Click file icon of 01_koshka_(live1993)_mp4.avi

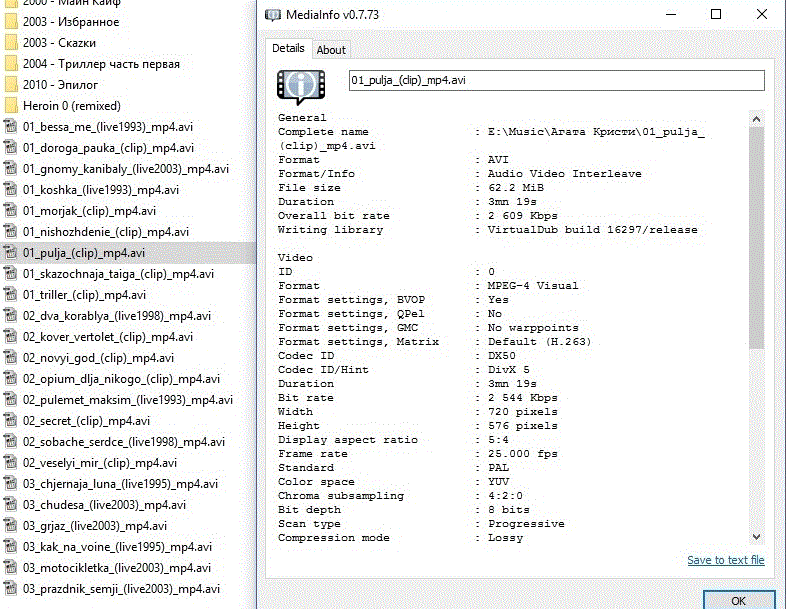coord(11,190)
